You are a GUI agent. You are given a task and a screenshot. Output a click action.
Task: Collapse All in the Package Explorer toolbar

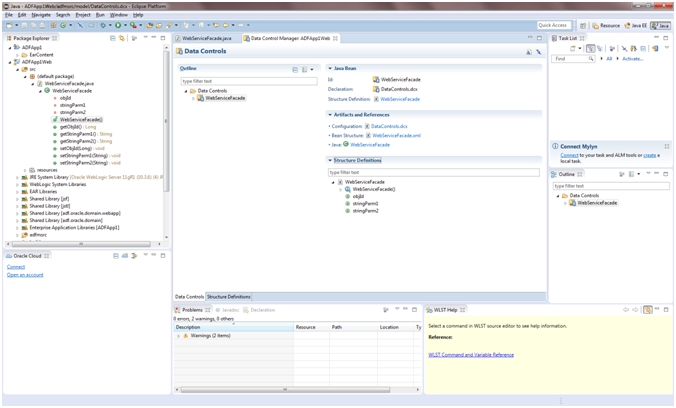(x=113, y=38)
